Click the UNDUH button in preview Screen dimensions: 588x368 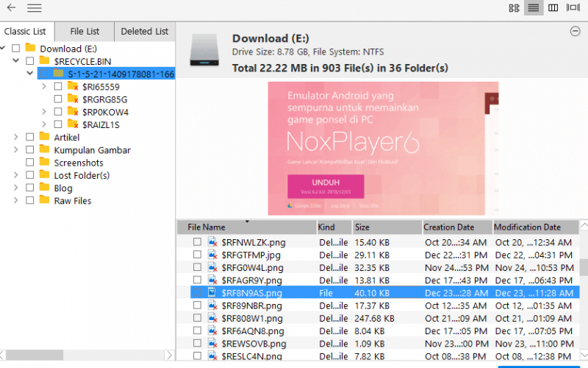(x=326, y=186)
